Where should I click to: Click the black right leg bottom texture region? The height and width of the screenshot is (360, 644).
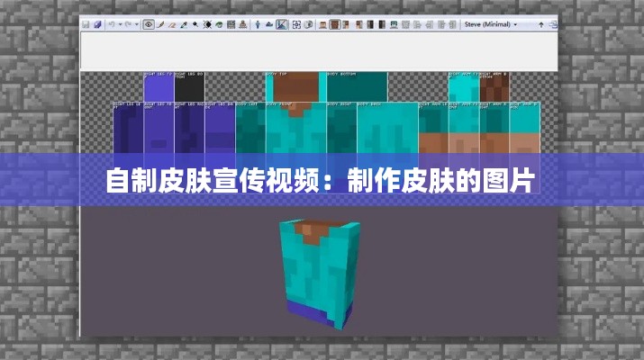pos(189,87)
